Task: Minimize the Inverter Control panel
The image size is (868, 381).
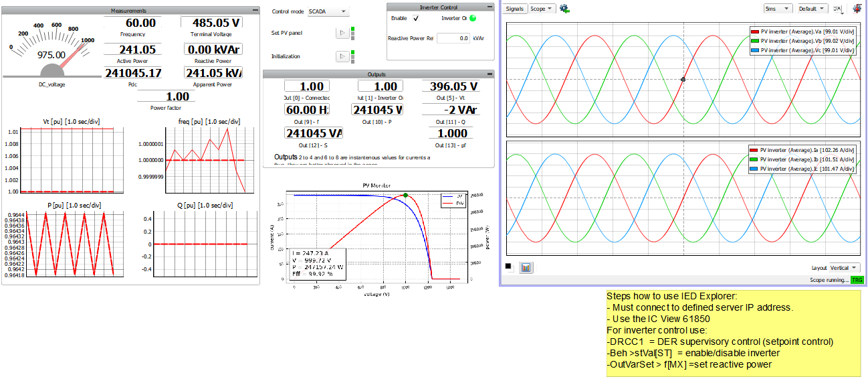Action: pos(490,7)
